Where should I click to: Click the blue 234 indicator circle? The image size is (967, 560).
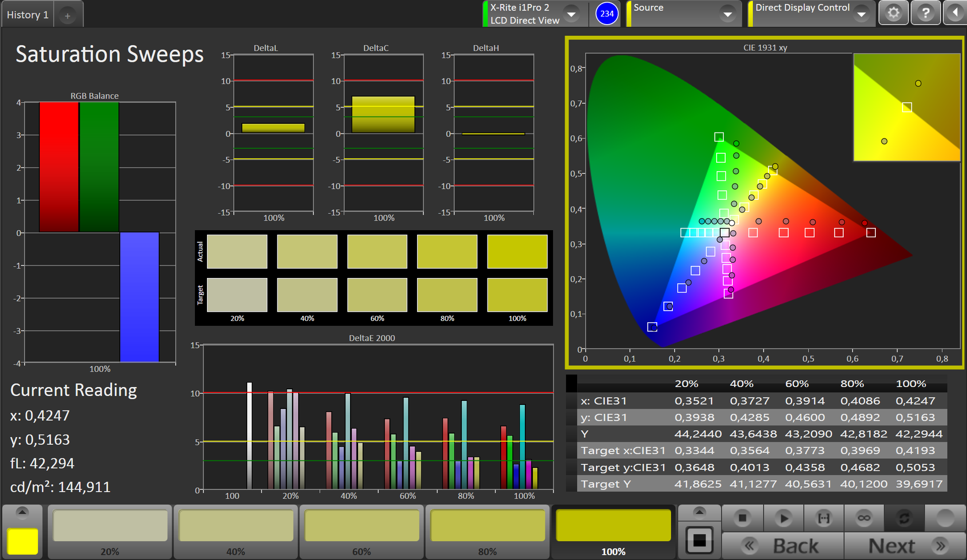(x=607, y=14)
